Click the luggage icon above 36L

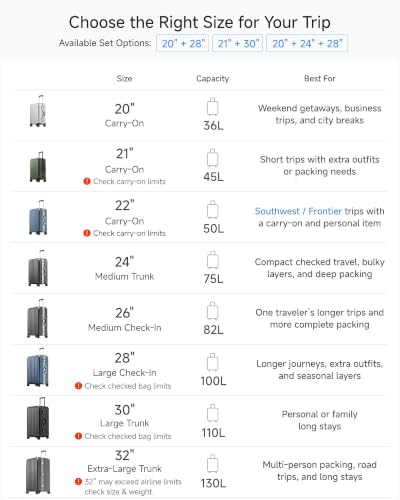pyautogui.click(x=213, y=107)
